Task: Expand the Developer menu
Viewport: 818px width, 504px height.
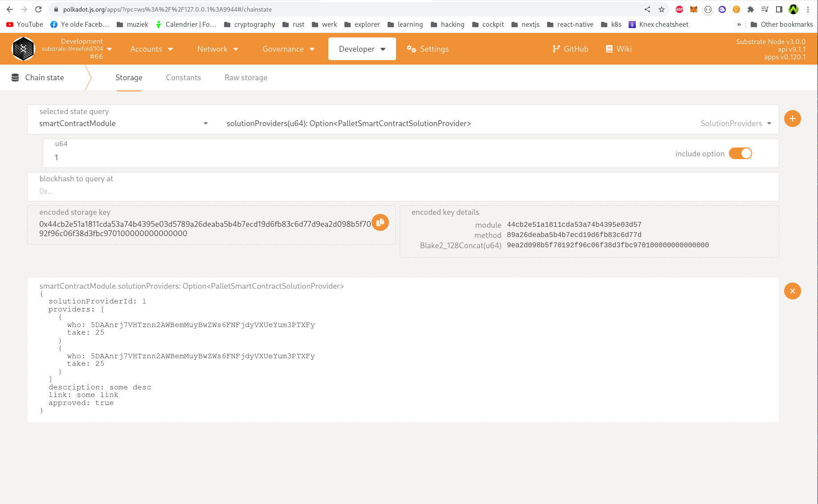Action: point(362,49)
